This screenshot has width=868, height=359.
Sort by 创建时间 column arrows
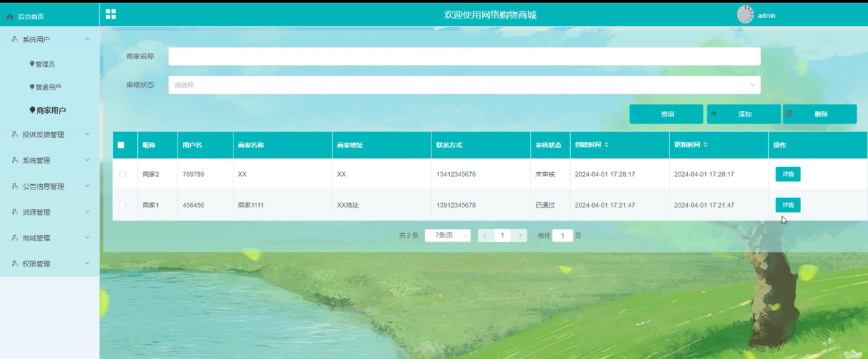click(x=606, y=145)
